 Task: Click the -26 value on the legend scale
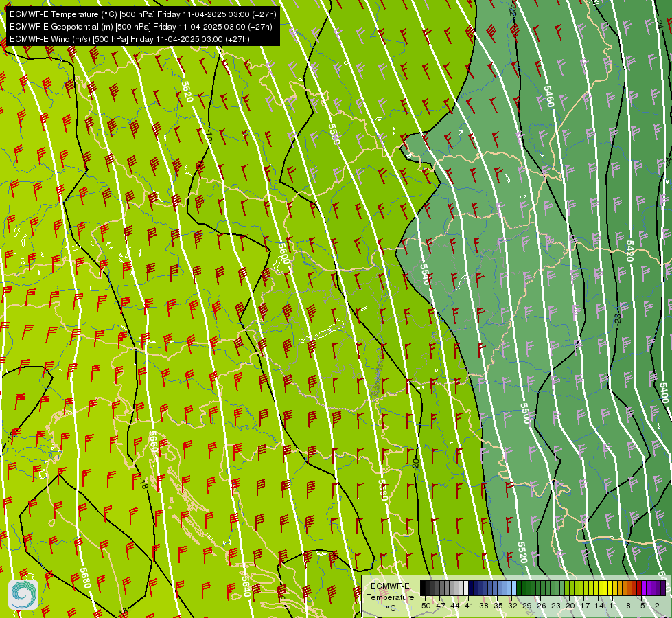click(541, 606)
